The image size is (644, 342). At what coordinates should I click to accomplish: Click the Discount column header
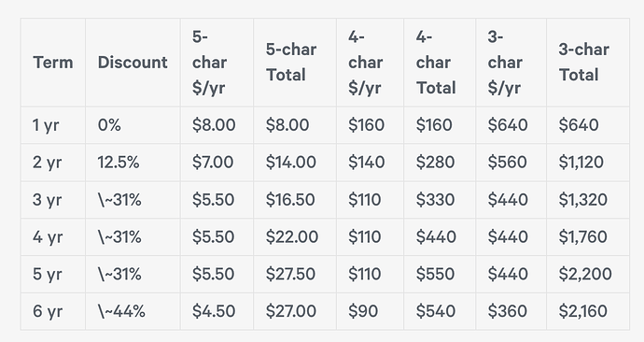pos(133,63)
